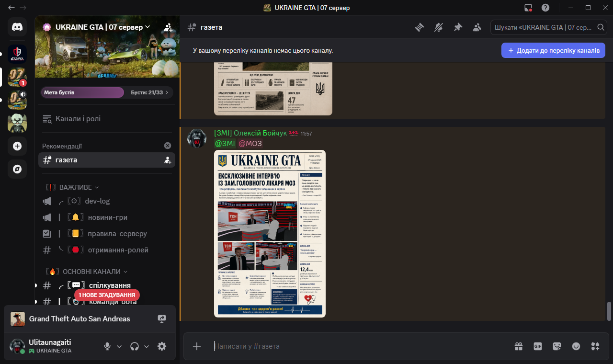
Task: Toggle notification settings bell in channel header
Action: (x=439, y=27)
